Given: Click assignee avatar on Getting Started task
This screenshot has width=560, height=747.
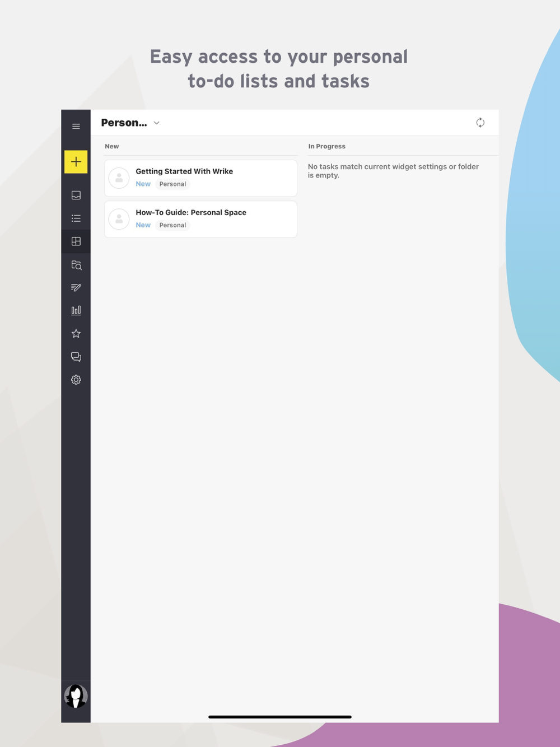Looking at the screenshot, I should (x=119, y=178).
